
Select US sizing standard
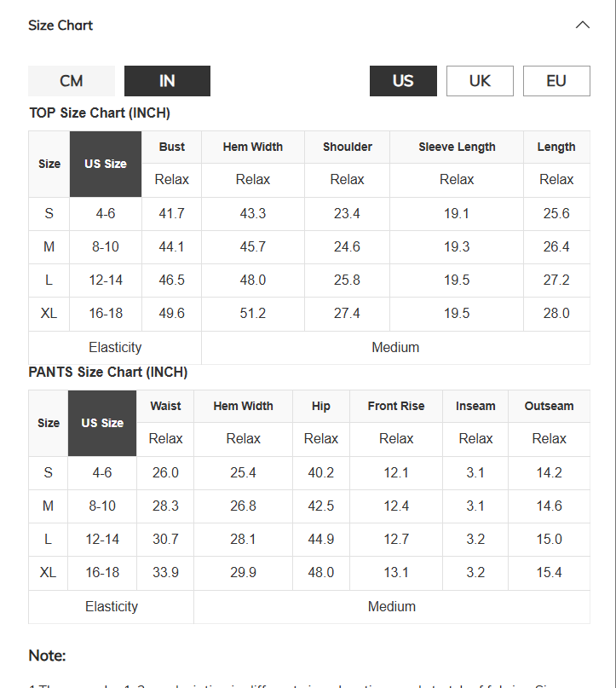403,81
